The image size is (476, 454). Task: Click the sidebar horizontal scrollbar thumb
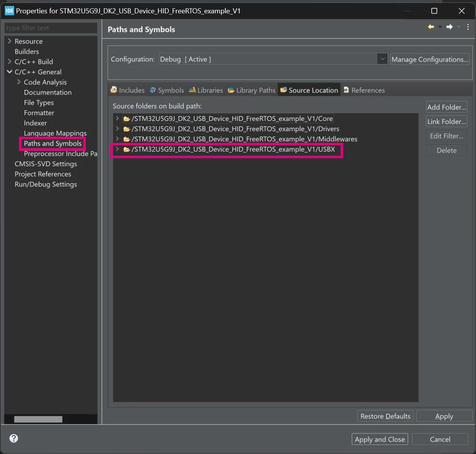tap(38, 419)
